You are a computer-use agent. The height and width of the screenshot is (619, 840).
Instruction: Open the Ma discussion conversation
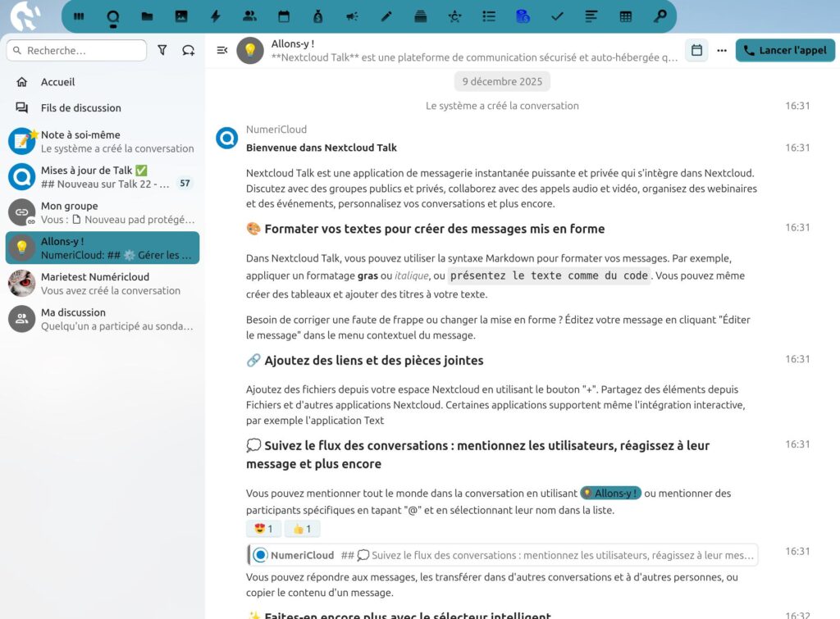[103, 319]
